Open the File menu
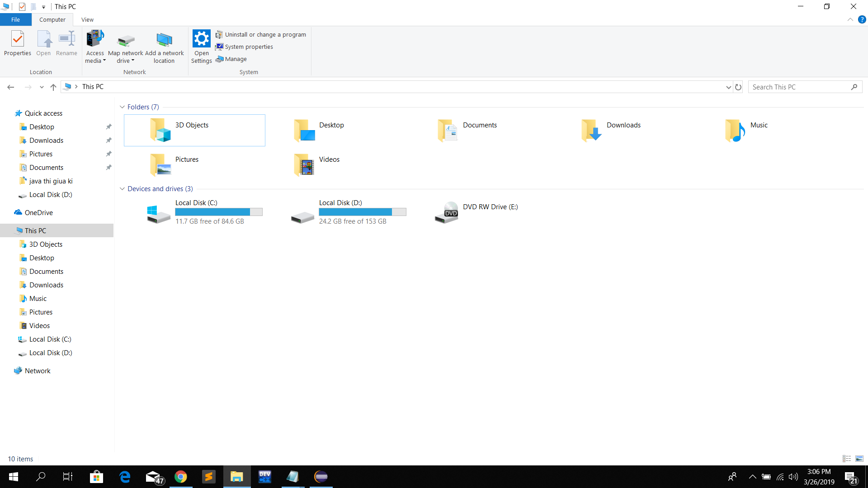The image size is (868, 488). point(15,19)
